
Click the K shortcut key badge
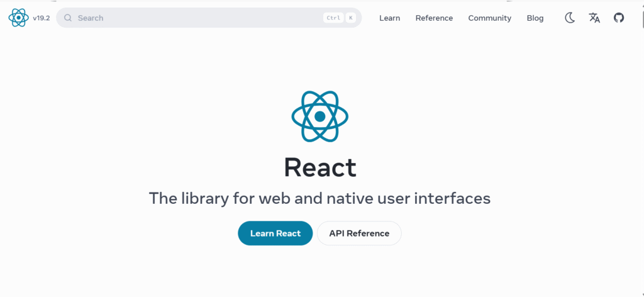(x=350, y=18)
